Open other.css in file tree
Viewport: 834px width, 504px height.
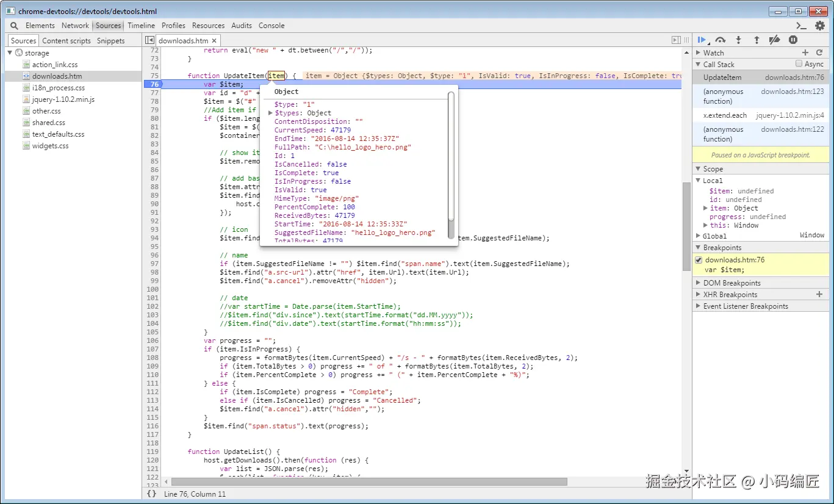coord(46,111)
